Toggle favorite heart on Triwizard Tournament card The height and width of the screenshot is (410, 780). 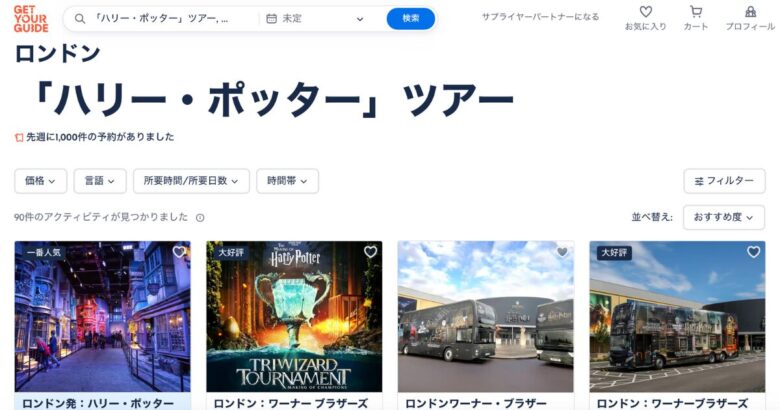click(371, 252)
